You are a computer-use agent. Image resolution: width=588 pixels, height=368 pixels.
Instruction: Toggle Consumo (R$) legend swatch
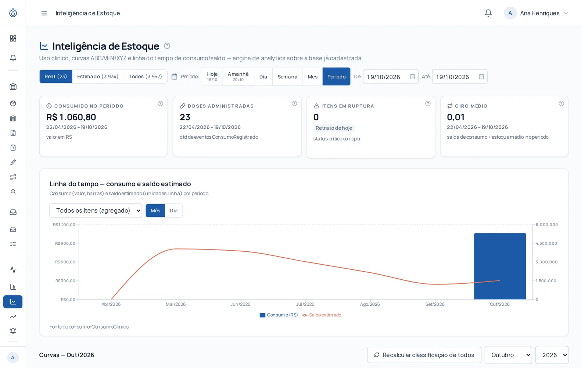(x=262, y=315)
